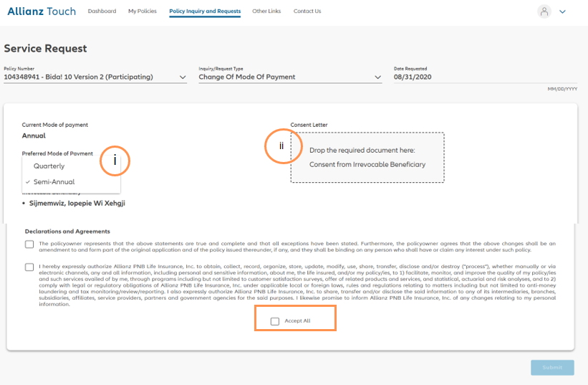The width and height of the screenshot is (588, 385).
Task: Open the Inquiry/Request Type dropdown
Action: pyautogui.click(x=289, y=77)
